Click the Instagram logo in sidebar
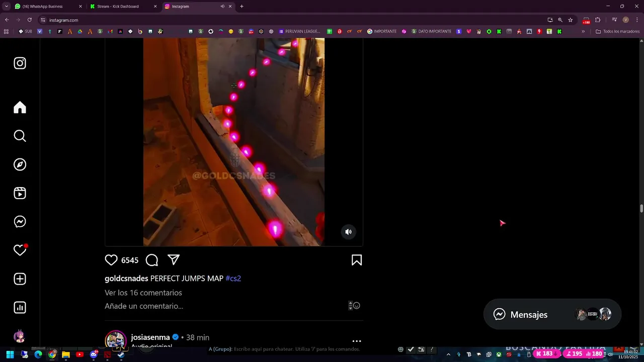Viewport: 644px width, 362px height. pos(20,63)
